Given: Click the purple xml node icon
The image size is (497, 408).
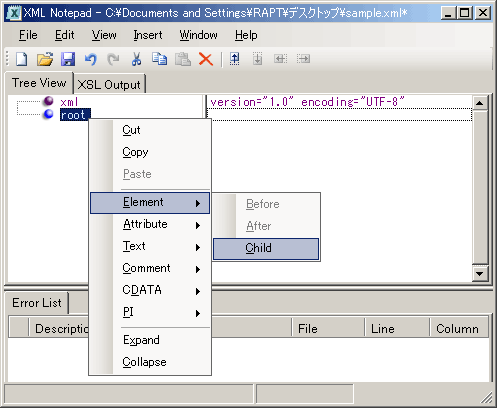Looking at the screenshot, I should [x=49, y=101].
